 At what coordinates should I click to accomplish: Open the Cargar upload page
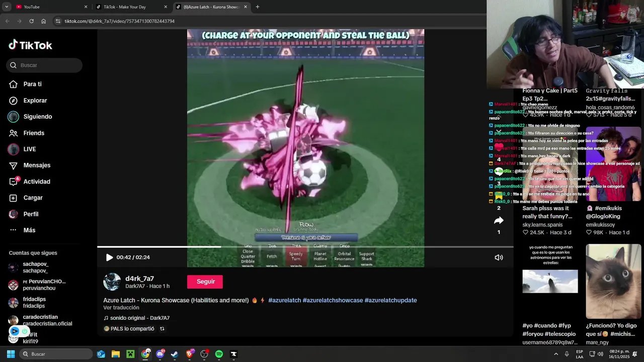33,198
